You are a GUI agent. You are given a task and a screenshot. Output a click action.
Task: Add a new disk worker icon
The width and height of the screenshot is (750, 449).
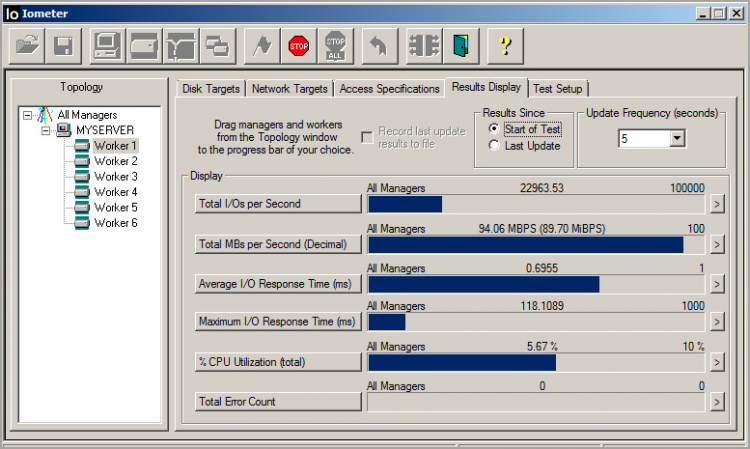pyautogui.click(x=144, y=46)
